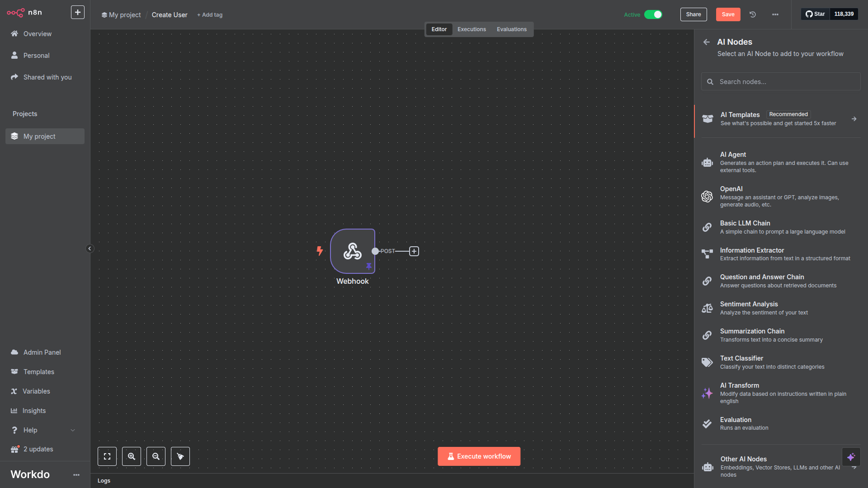Add node after Webhook via plus connector
The image size is (868, 488).
coord(414,251)
